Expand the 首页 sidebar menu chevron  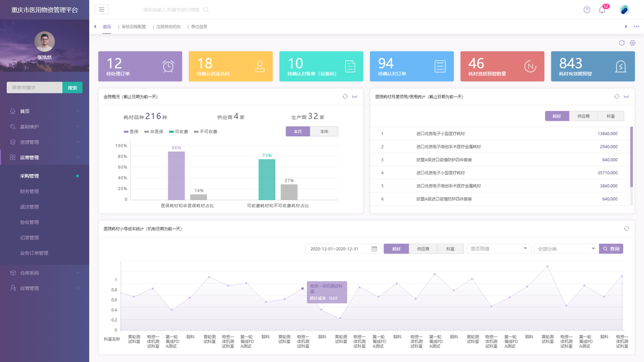[x=78, y=111]
